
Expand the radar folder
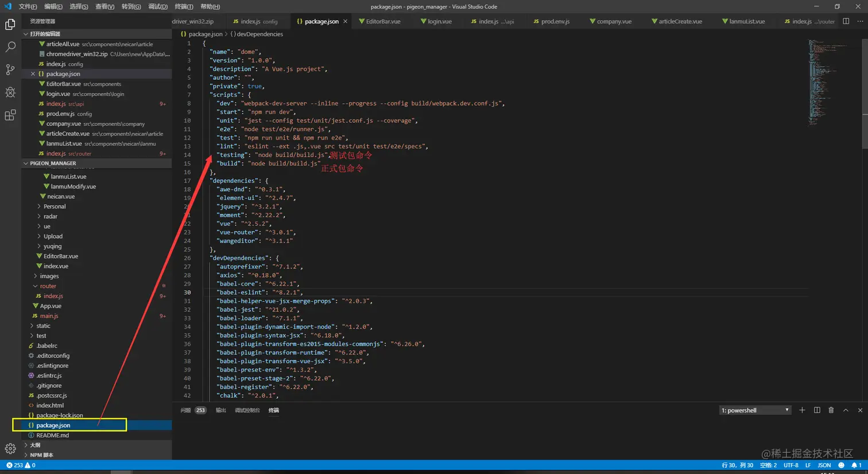click(x=51, y=217)
